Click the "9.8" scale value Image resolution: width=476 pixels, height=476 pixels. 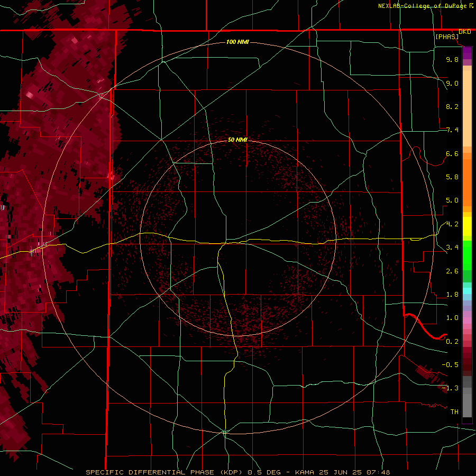[452, 59]
